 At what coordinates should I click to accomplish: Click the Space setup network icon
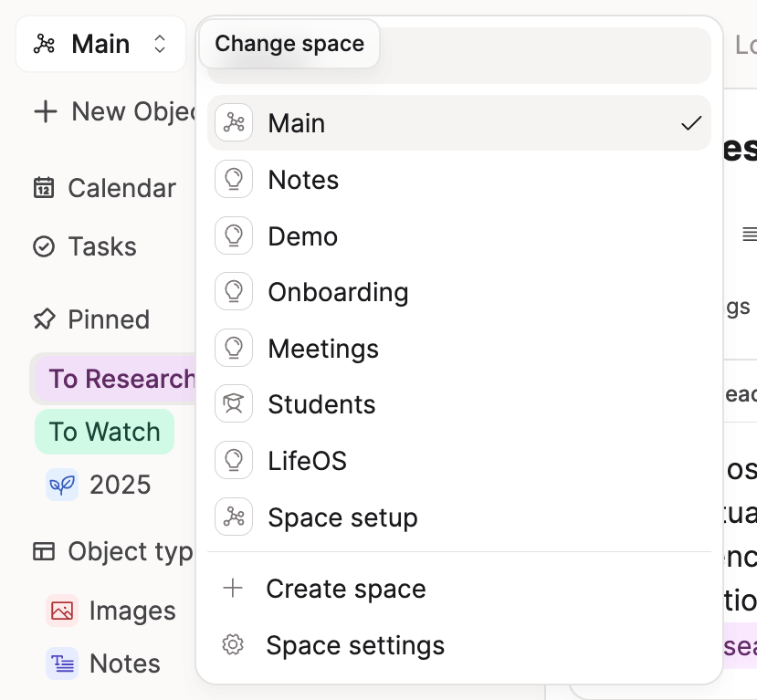(234, 517)
